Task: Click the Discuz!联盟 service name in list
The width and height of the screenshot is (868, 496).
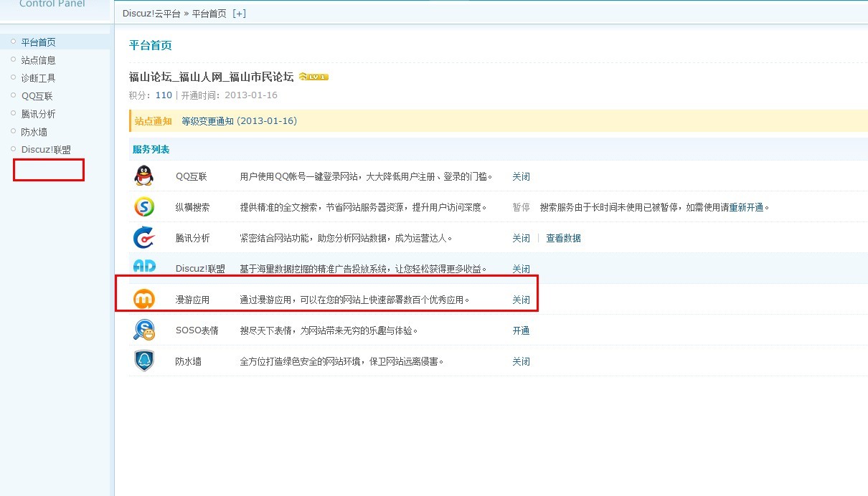Action: coord(200,269)
